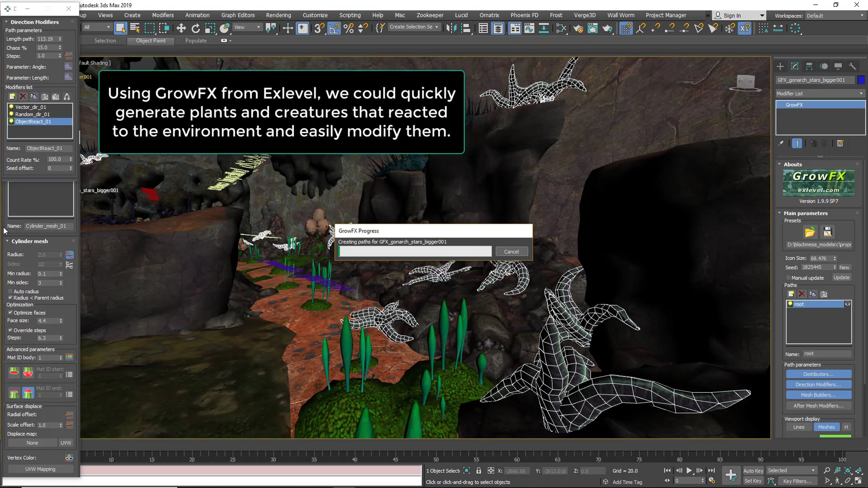Go to the end frame
Screen dimensions: 868x488
(711, 470)
